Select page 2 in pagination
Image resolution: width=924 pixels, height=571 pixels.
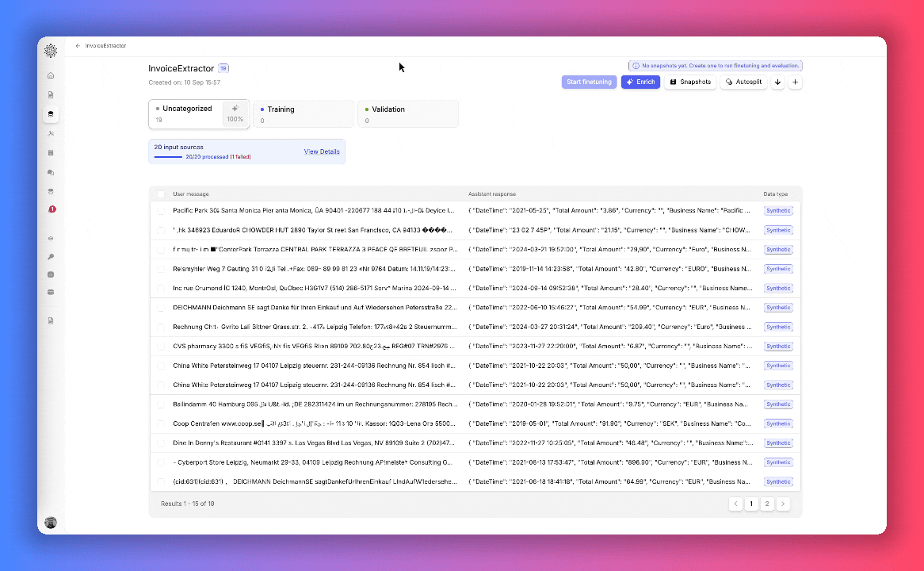point(766,504)
